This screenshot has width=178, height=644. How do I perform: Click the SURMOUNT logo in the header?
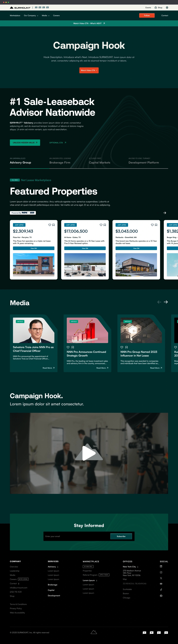[x=20, y=8]
